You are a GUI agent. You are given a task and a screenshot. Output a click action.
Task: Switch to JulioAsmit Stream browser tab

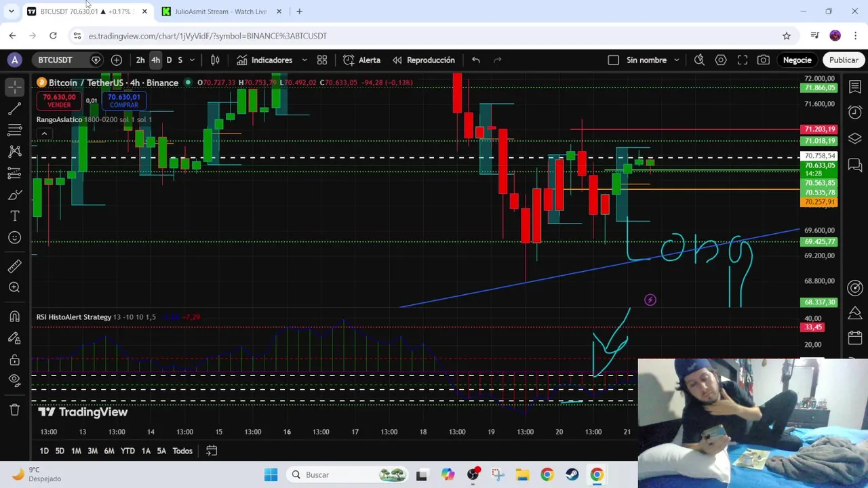[220, 12]
